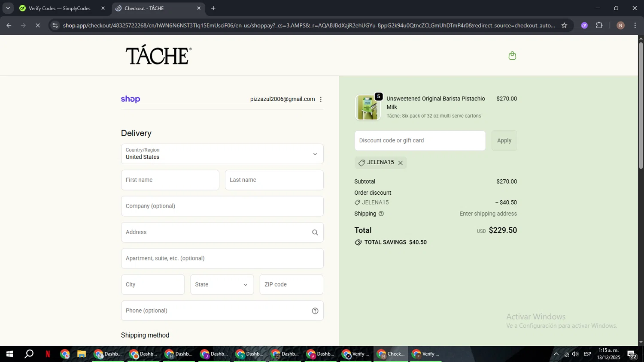Image resolution: width=644 pixels, height=362 pixels.
Task: Click the First name field
Action: 170,180
